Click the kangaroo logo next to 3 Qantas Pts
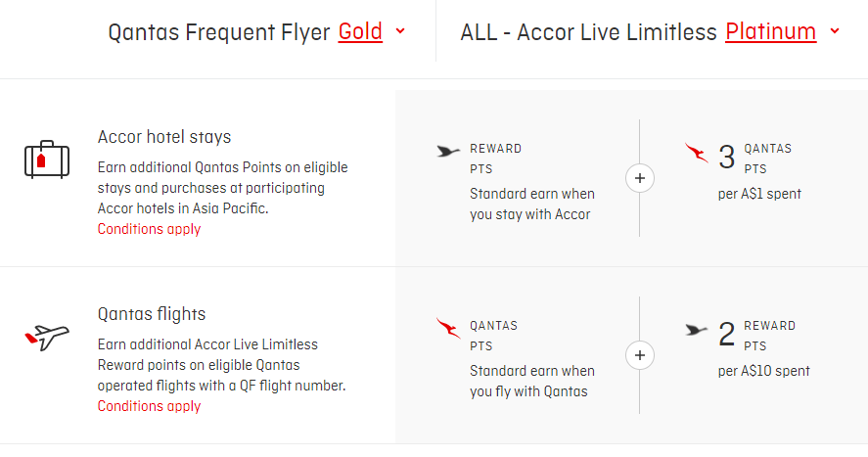This screenshot has width=868, height=457. [x=697, y=153]
